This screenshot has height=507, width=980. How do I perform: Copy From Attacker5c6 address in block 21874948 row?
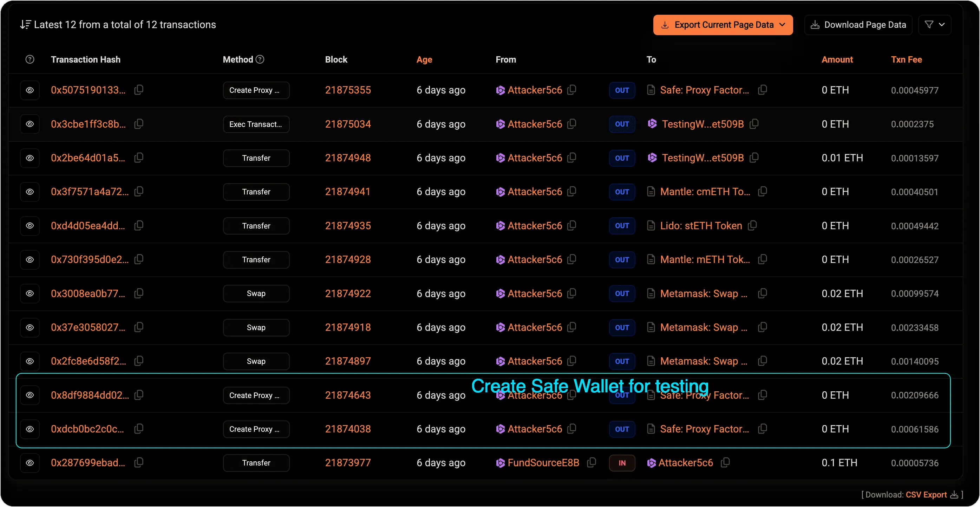click(x=571, y=158)
